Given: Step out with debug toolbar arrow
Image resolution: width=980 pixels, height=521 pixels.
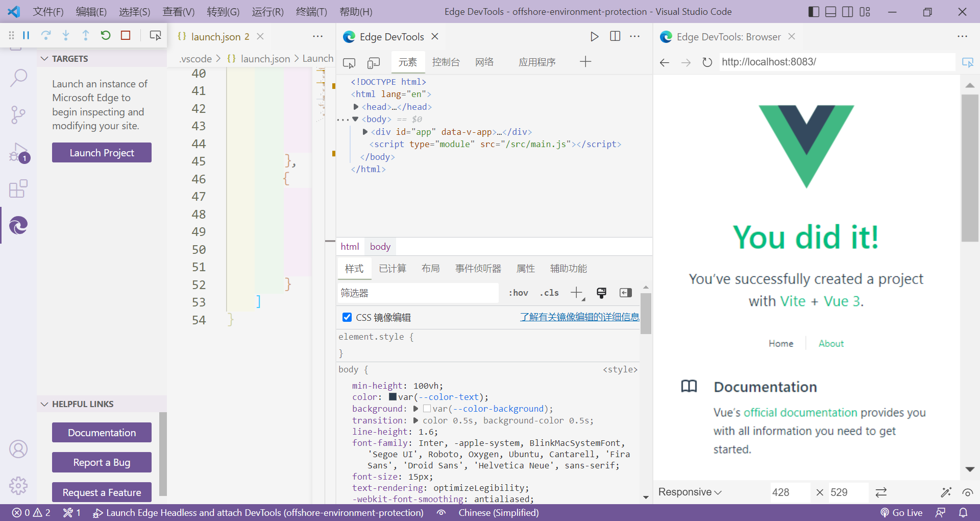Looking at the screenshot, I should 86,35.
